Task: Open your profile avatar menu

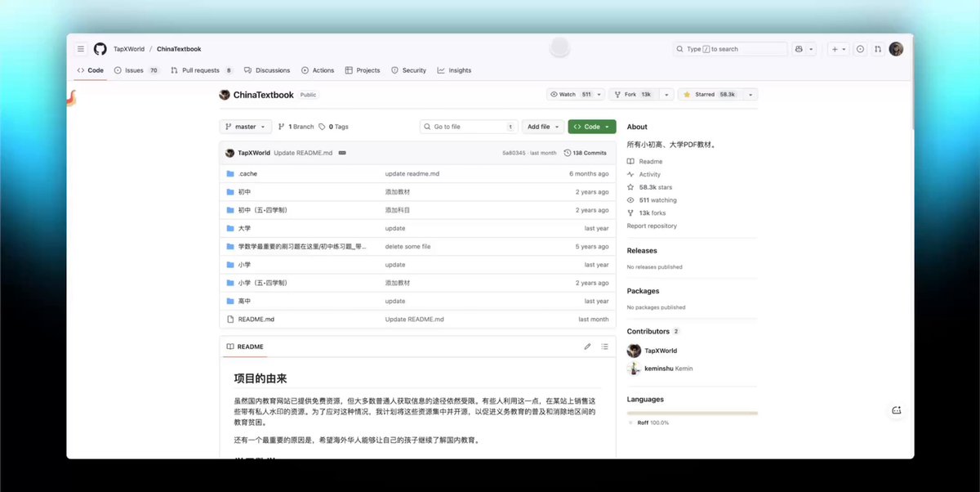Action: click(x=896, y=48)
